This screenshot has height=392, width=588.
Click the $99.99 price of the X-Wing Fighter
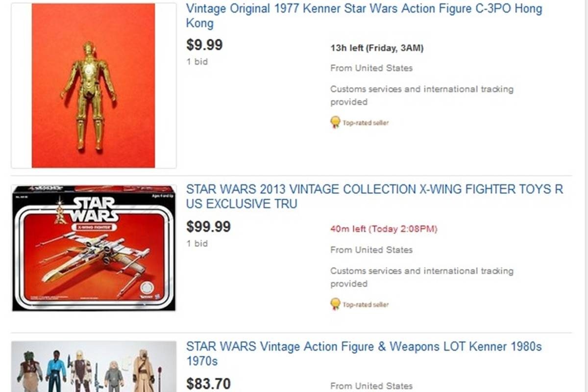[x=208, y=227]
